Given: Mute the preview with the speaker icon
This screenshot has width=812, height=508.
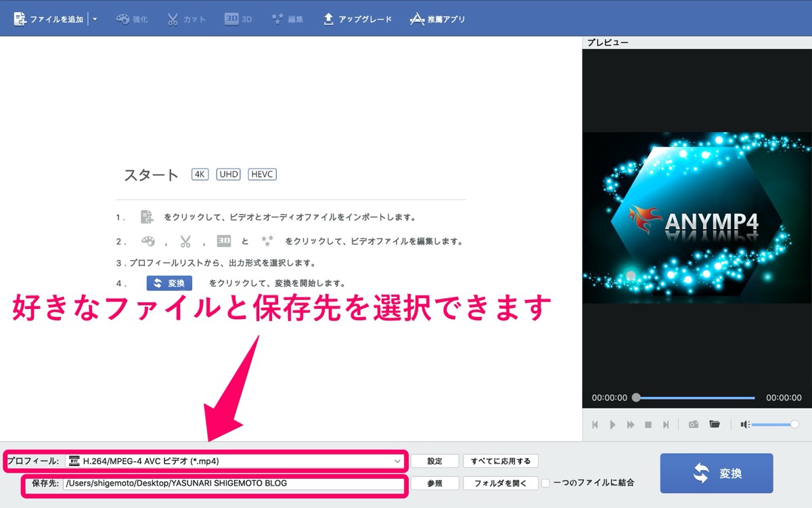Looking at the screenshot, I should [745, 425].
